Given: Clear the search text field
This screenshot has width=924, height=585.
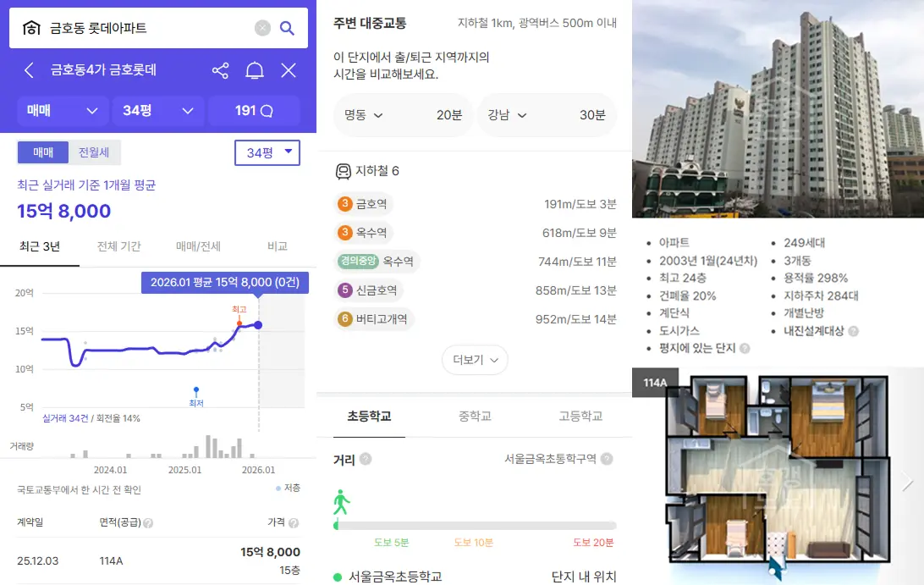Looking at the screenshot, I should 262,29.
